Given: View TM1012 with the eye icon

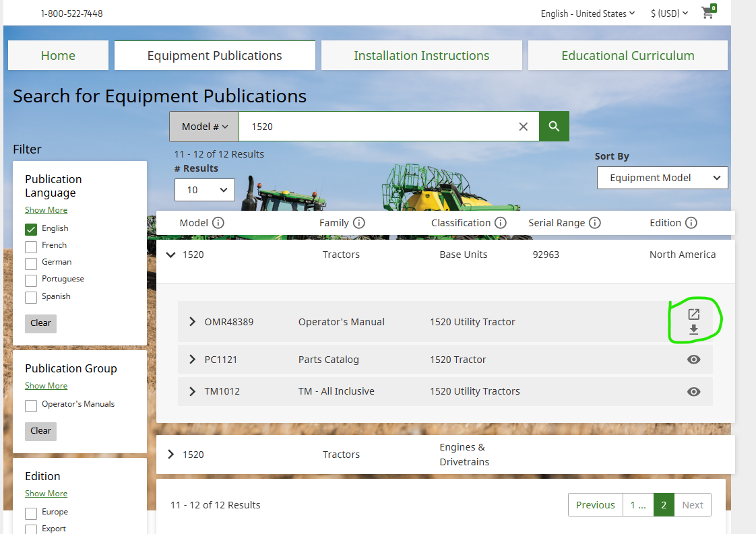Looking at the screenshot, I should coord(693,391).
